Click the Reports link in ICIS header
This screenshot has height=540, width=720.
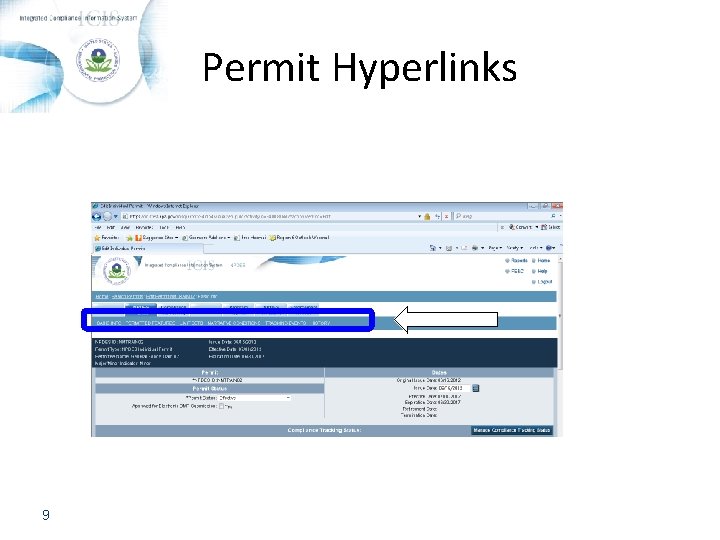[519, 260]
